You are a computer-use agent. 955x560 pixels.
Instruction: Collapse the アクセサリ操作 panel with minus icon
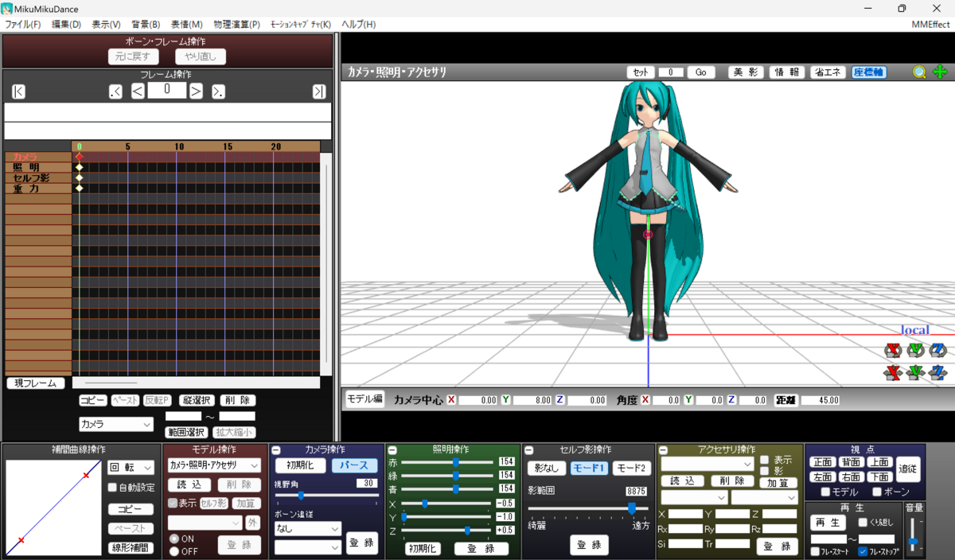(663, 450)
